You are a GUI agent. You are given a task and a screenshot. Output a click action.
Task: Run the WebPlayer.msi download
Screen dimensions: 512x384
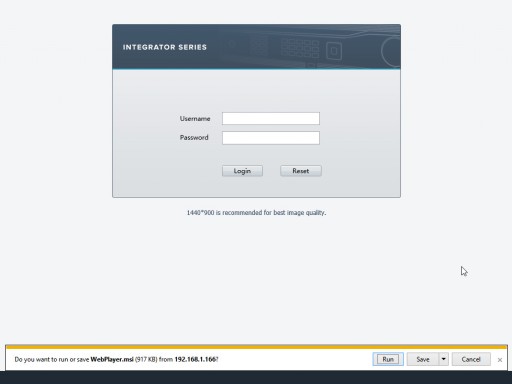388,359
